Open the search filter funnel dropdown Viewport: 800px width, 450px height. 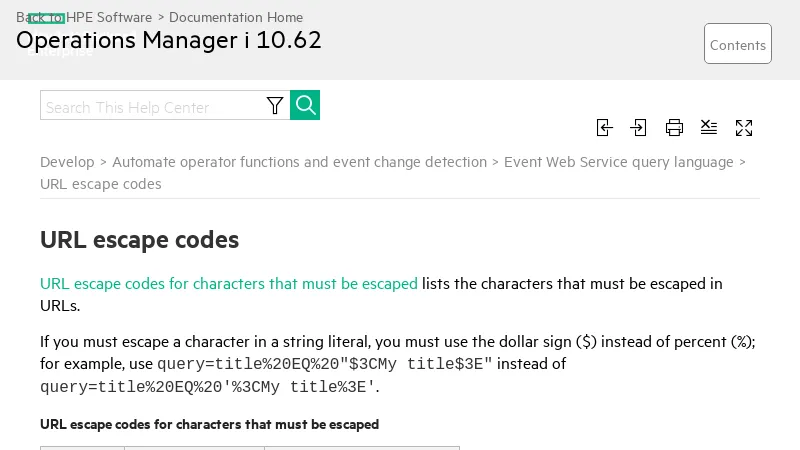[275, 106]
